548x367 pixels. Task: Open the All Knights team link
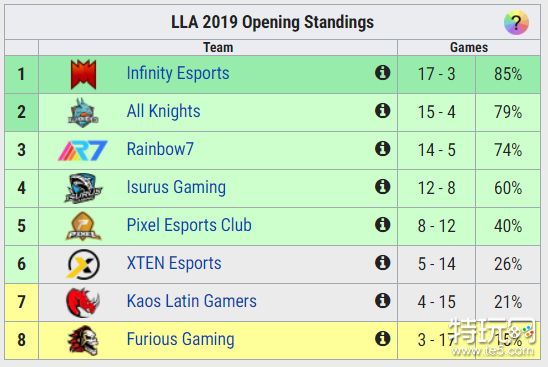coord(163,111)
